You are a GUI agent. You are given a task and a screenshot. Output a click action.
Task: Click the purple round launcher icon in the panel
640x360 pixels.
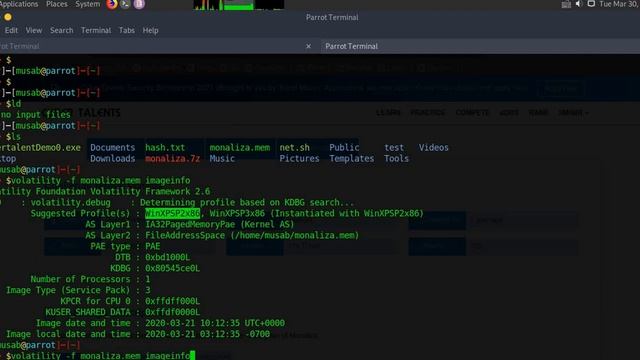(139, 4)
